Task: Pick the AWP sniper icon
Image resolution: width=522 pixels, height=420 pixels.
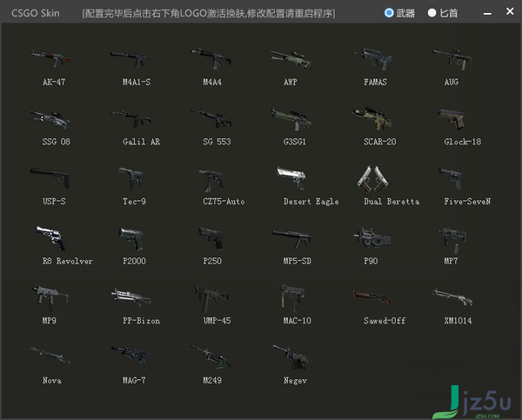Action: tap(291, 59)
